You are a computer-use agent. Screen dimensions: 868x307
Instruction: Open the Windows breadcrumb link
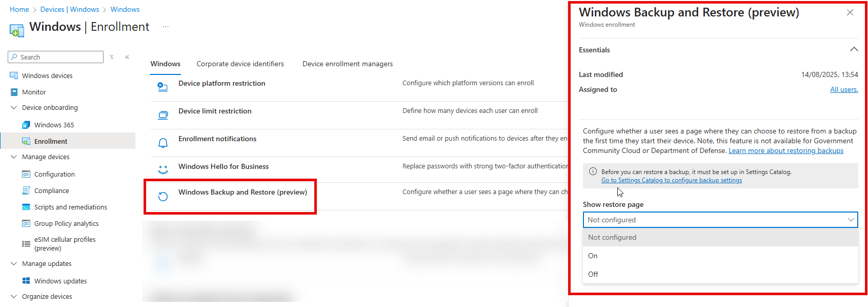[x=125, y=9]
